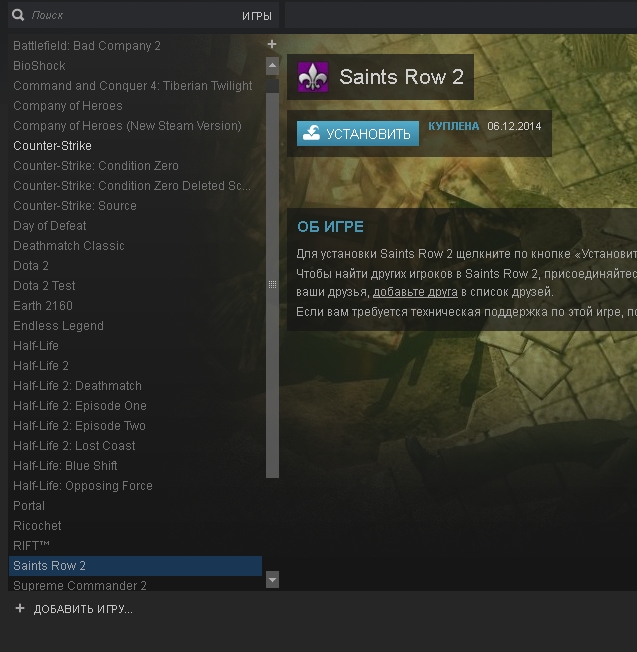Select Company of Heroes (New Steam Version)
This screenshot has width=637, height=652.
(135, 126)
